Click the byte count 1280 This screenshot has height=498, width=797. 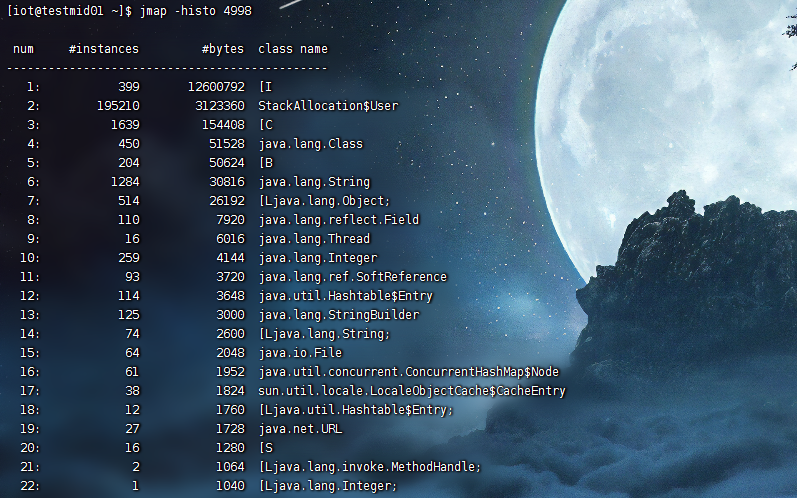tap(231, 448)
